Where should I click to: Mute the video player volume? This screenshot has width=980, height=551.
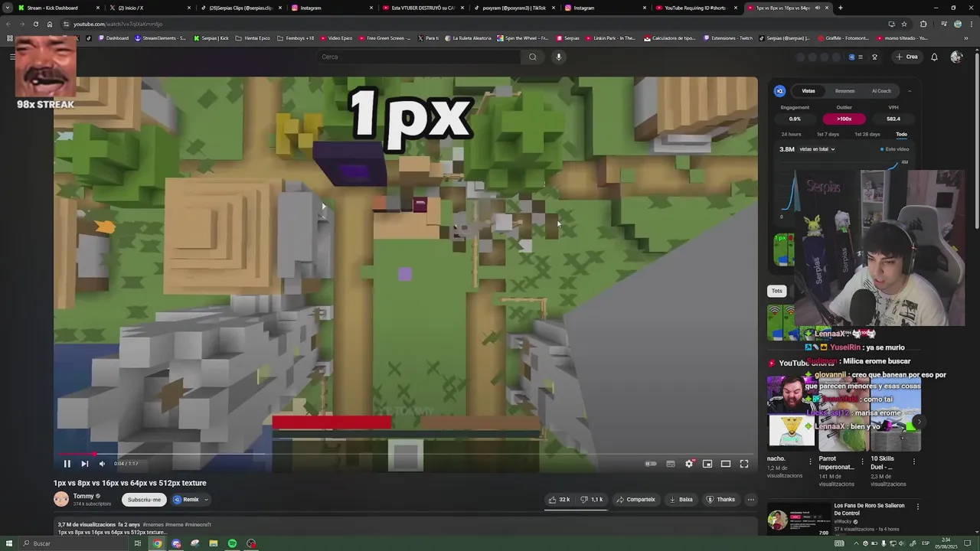[x=102, y=464]
